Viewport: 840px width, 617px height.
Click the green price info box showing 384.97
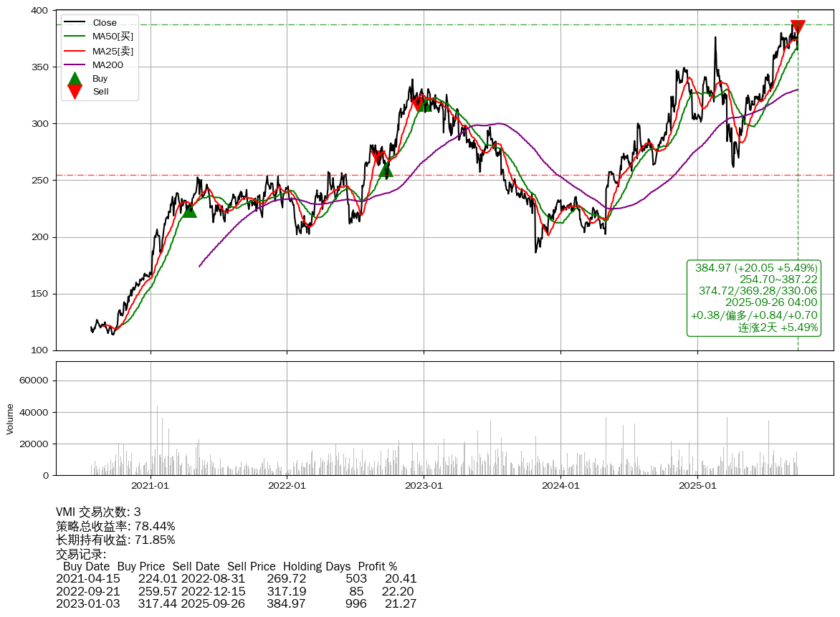point(753,297)
